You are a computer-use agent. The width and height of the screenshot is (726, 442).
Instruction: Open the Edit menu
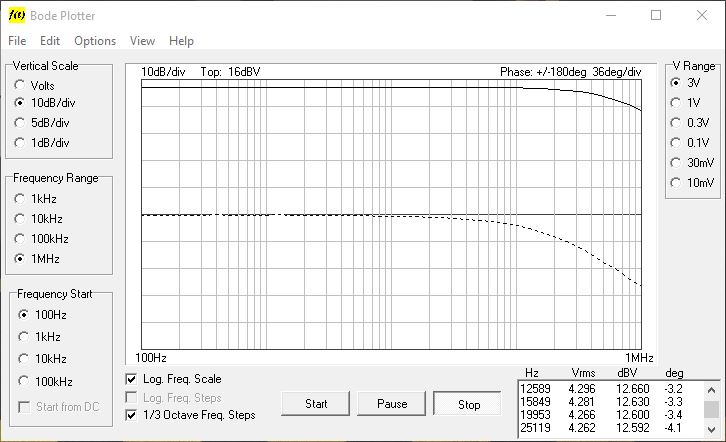pos(50,41)
